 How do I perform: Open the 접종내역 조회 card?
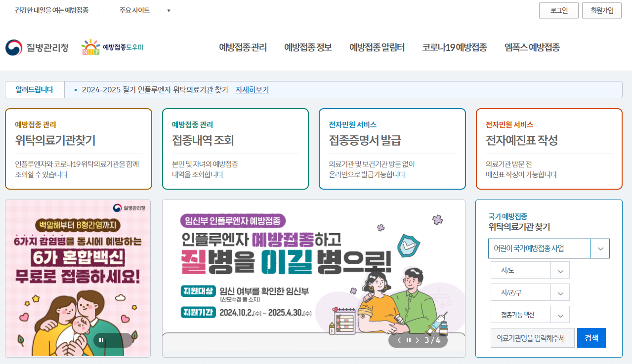(235, 149)
